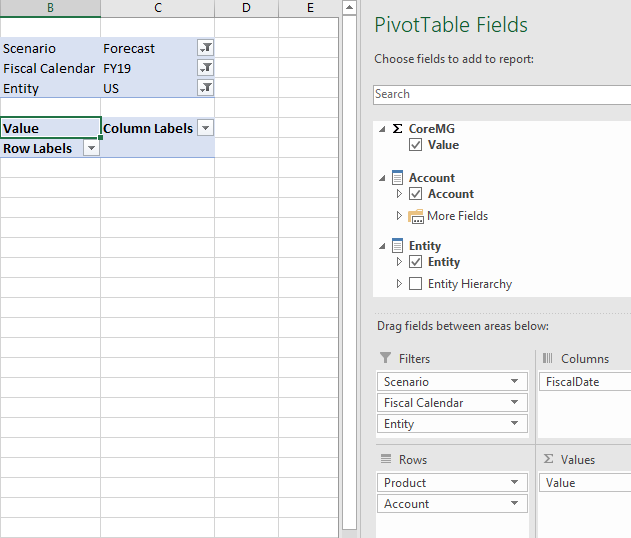
Task: Check the Entity Hierarchy checkbox
Action: coord(415,284)
